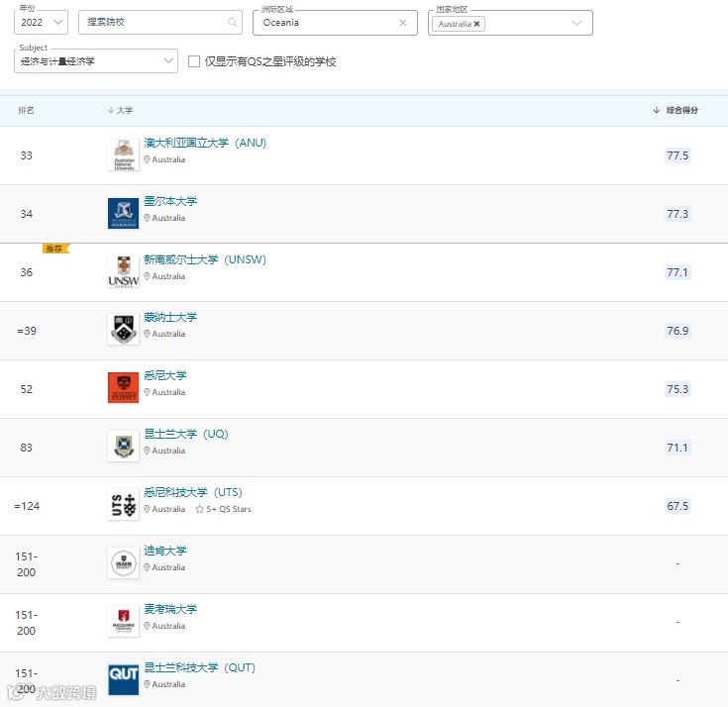
Task: Click the location pin icon under 麦考瑞大学
Action: click(147, 626)
